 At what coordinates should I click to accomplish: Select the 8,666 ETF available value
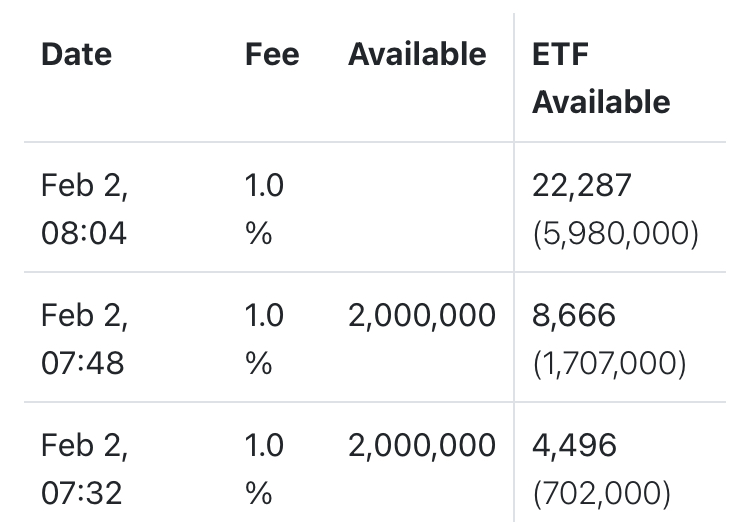573,316
